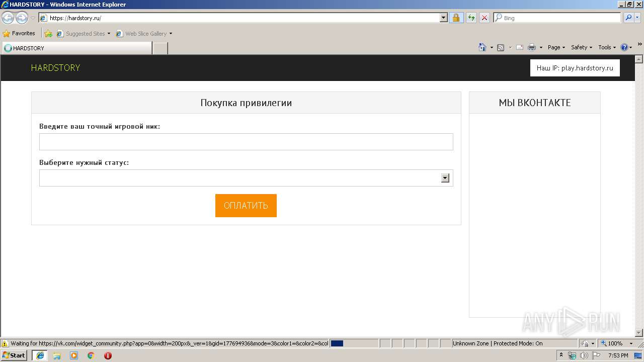Click Unknown Zone Protected Mode status text

[x=498, y=343]
